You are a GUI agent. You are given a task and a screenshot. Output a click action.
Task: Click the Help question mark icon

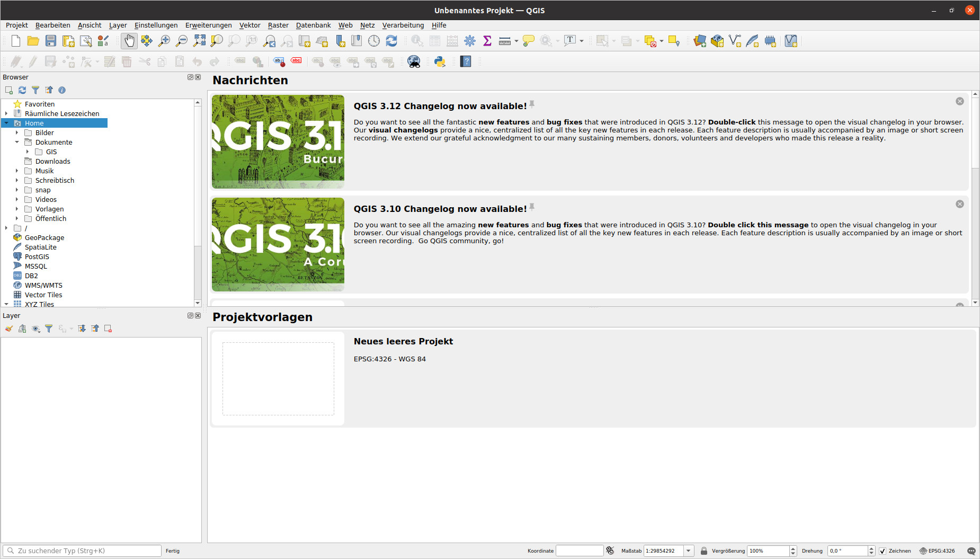pos(466,61)
